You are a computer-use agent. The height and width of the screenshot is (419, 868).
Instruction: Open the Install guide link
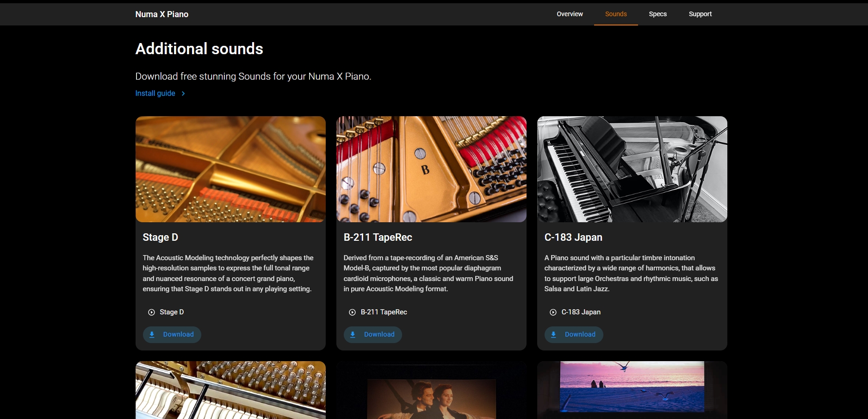155,94
